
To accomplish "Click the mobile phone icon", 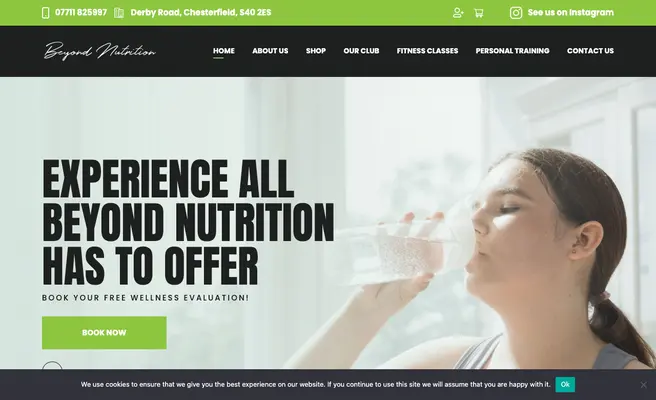I will [46, 13].
